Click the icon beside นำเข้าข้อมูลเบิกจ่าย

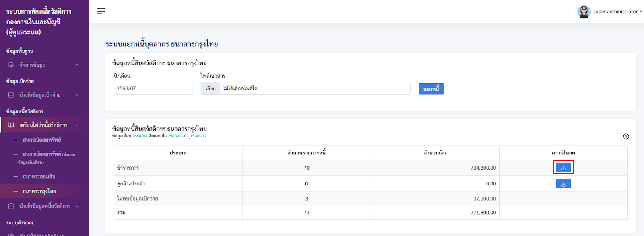coord(11,95)
